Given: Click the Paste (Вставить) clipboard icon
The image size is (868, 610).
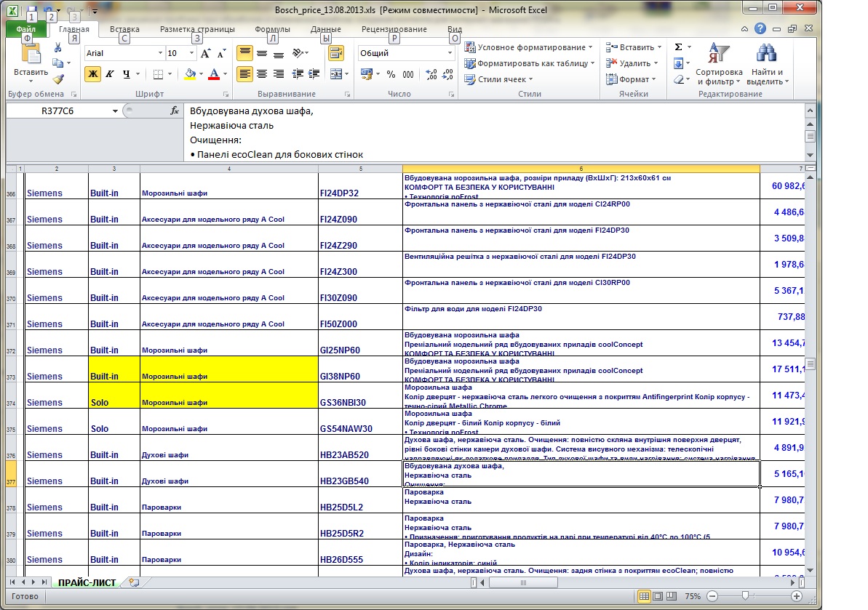Looking at the screenshot, I should click(x=31, y=55).
